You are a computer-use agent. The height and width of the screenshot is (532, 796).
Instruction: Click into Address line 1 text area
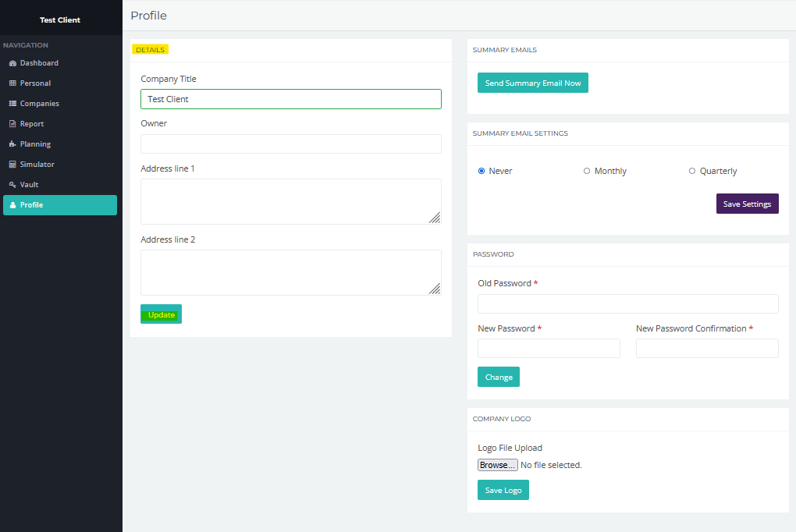point(291,201)
